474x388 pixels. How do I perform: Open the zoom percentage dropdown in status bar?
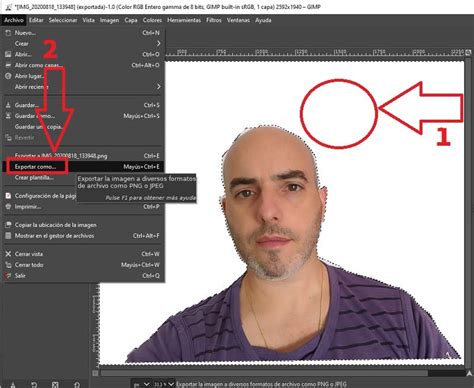click(164, 384)
